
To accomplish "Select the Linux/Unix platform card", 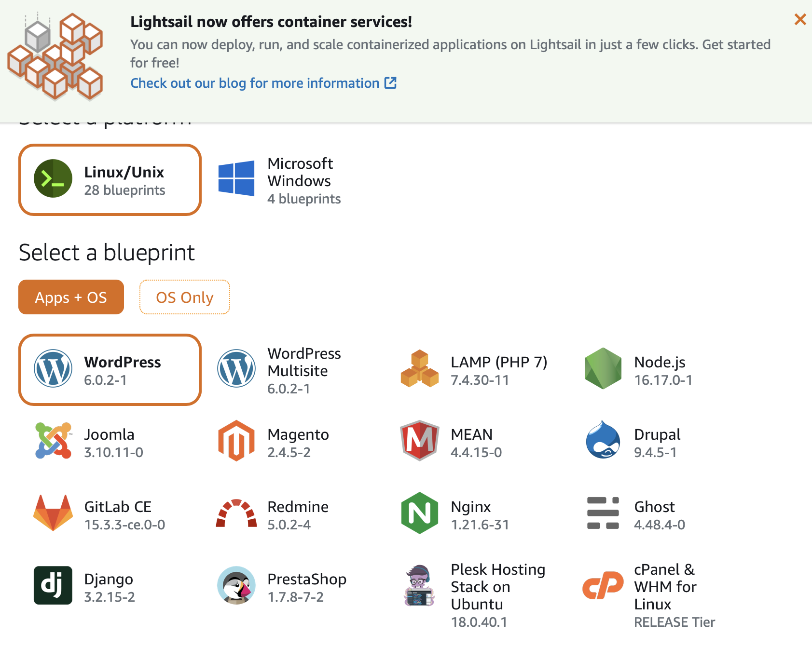I will 110,180.
